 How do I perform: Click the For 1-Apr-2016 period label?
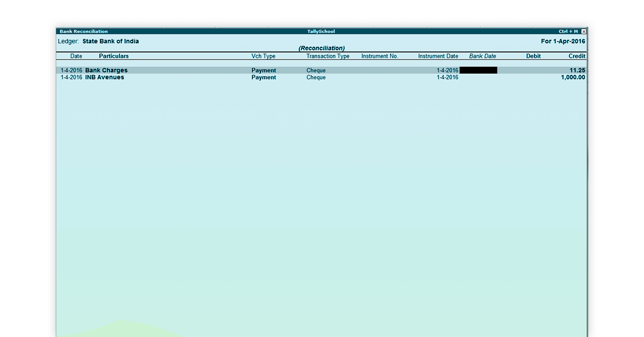point(563,41)
